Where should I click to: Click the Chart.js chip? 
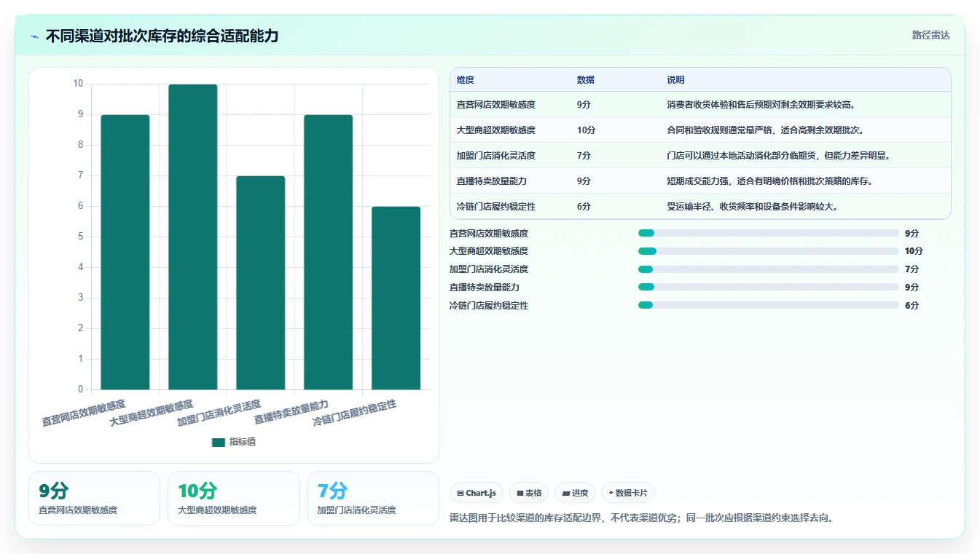point(477,493)
